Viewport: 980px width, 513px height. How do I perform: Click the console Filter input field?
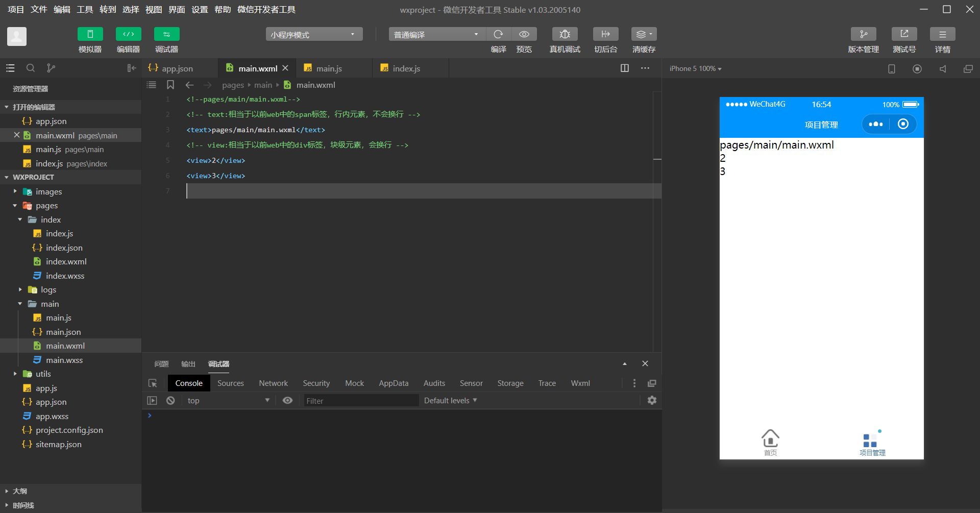click(361, 401)
